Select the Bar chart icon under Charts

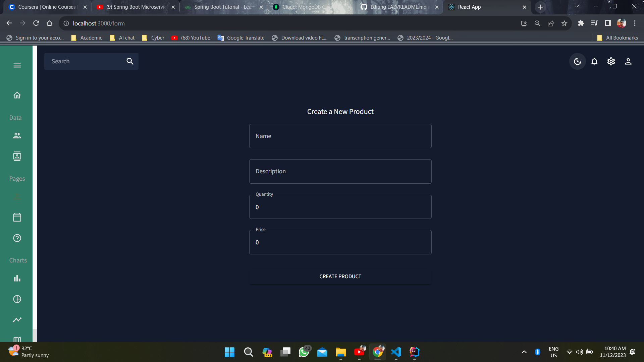click(x=17, y=278)
